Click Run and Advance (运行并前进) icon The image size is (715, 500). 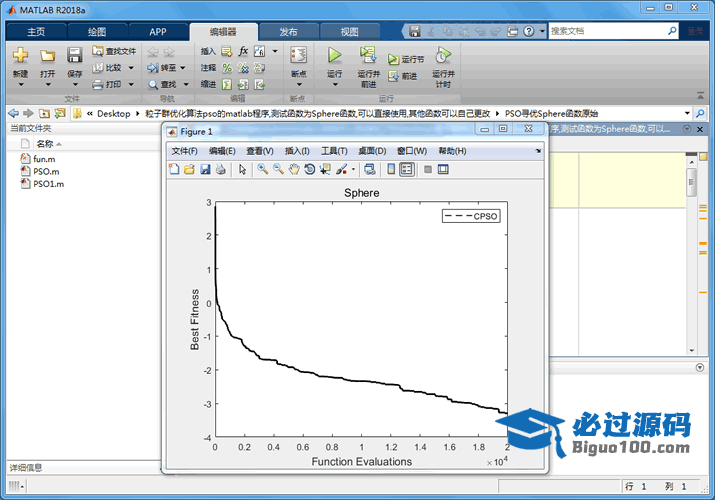[x=368, y=55]
